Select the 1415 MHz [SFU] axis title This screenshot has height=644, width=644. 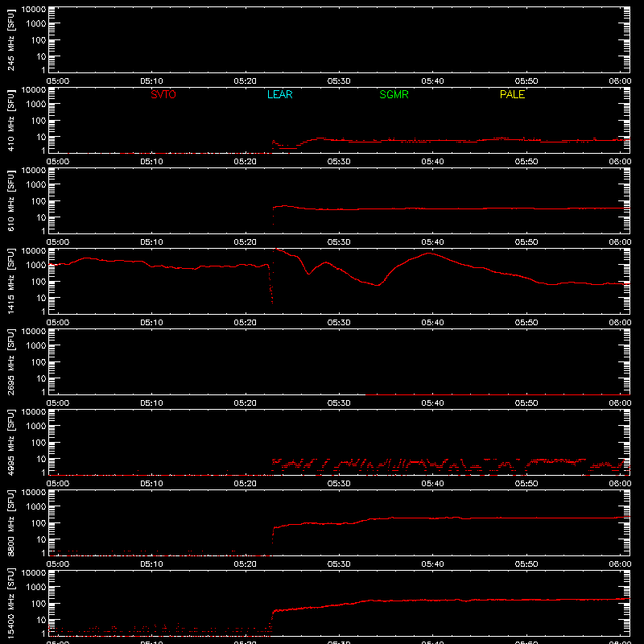pos(11,281)
